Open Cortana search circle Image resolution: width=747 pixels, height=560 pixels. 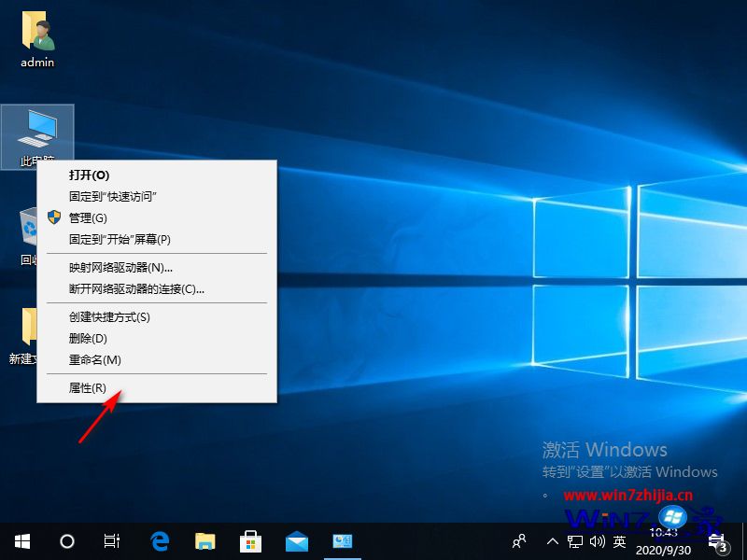tap(66, 541)
